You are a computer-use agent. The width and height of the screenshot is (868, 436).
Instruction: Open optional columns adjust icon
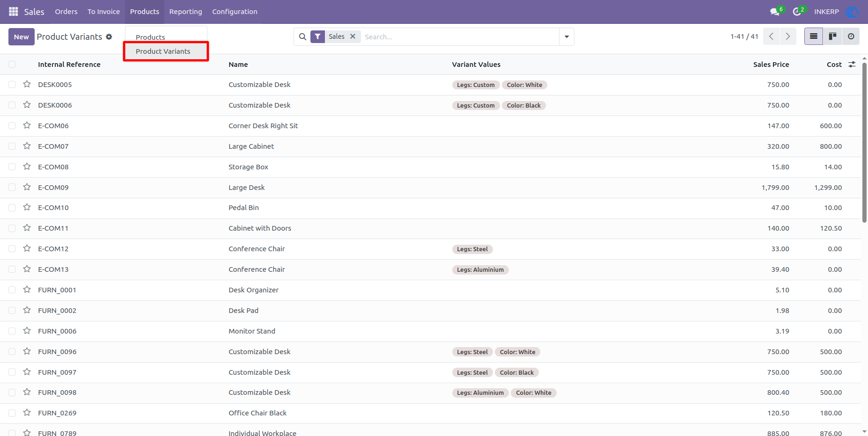[852, 65]
